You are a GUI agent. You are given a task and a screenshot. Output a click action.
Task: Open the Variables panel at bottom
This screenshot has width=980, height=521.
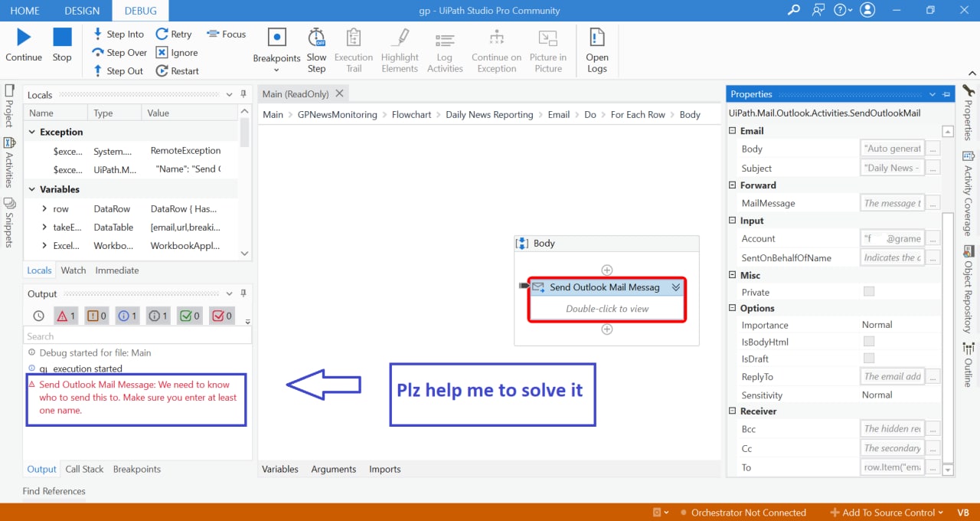coord(280,469)
